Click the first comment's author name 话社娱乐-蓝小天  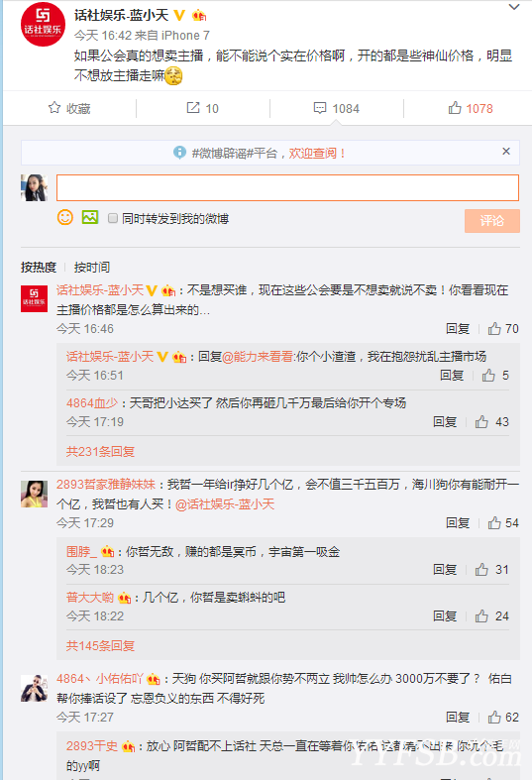tap(100, 290)
